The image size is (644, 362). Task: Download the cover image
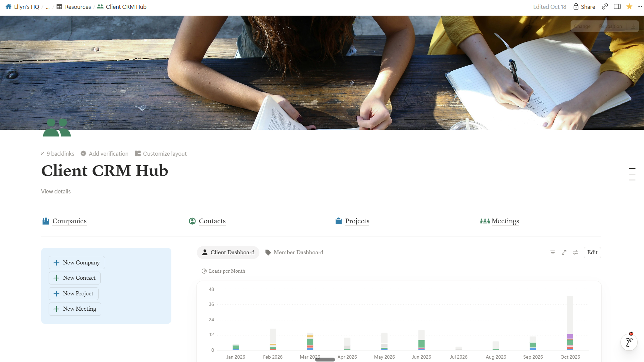point(633,26)
